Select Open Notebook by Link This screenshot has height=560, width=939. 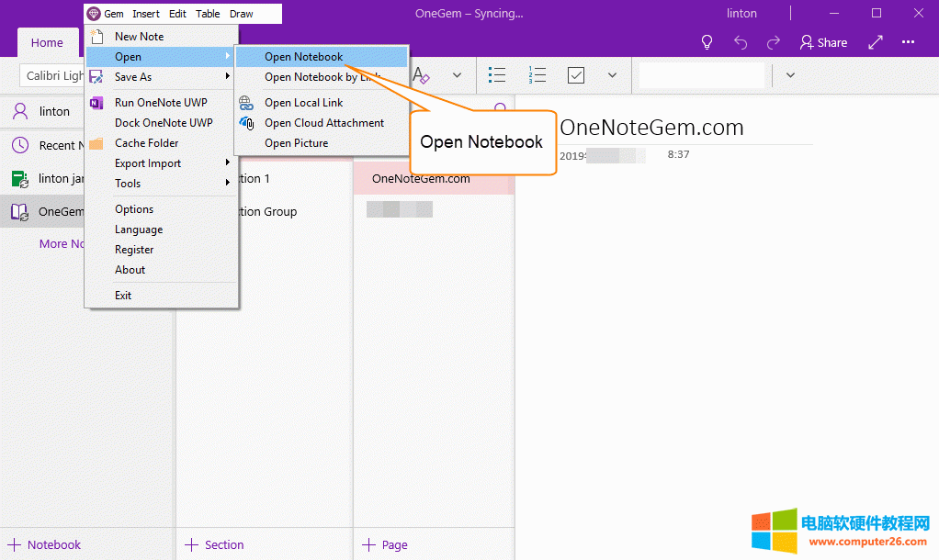[x=317, y=78]
